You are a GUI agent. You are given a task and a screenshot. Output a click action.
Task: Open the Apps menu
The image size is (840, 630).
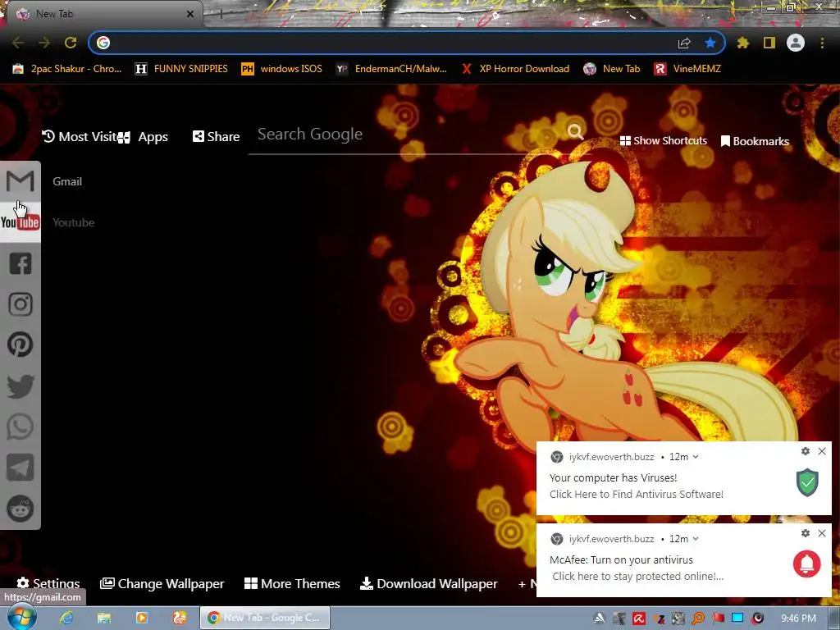(x=144, y=137)
